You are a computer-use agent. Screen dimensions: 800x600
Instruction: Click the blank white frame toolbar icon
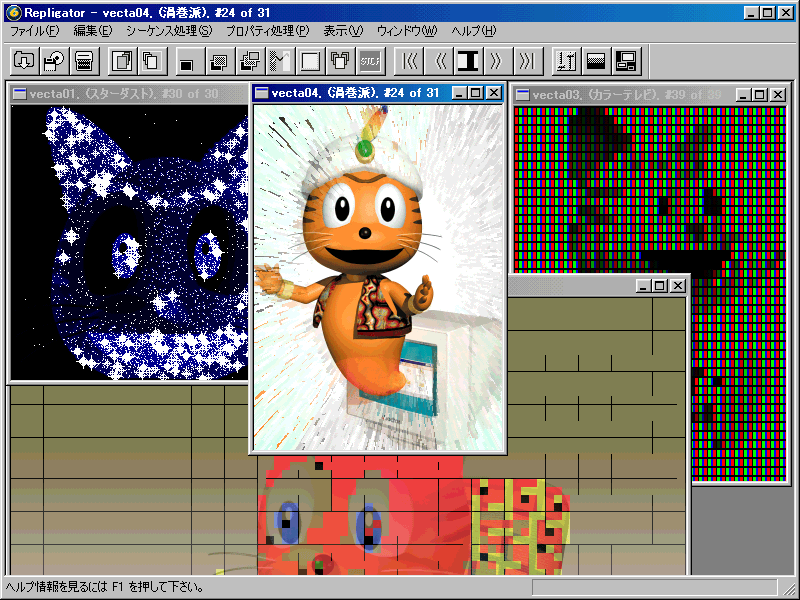(x=310, y=61)
